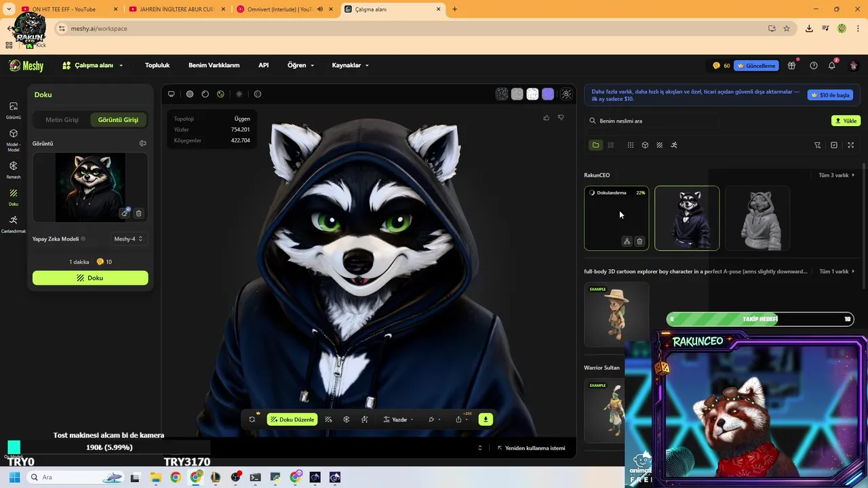This screenshot has height=488, width=868.
Task: Select the dark noise texture swatch
Action: coord(502,94)
